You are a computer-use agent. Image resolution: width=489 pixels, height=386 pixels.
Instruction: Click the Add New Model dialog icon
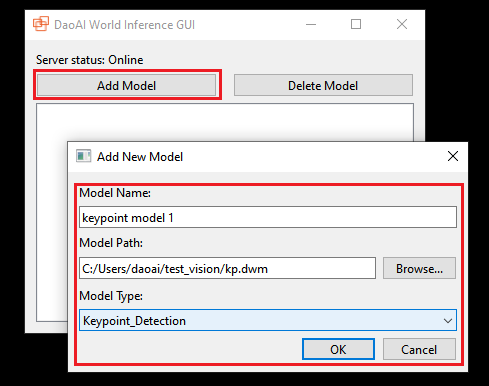(83, 156)
